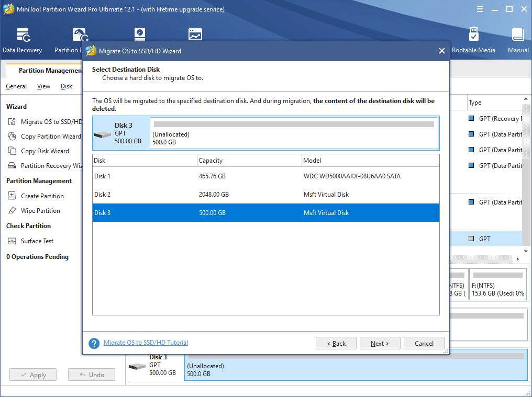Click the Capacity column header
532x397 pixels.
249,161
